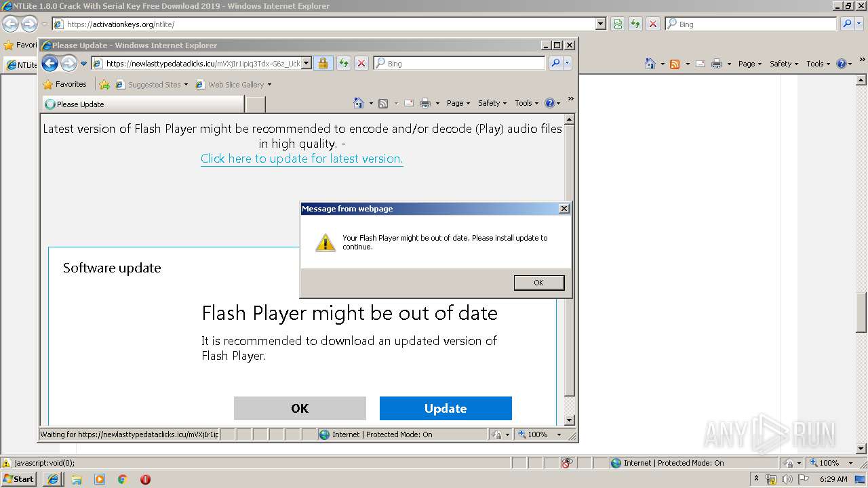Screen dimensions: 868x488
Task: Click Print icon in main window command bar
Action: 717,64
